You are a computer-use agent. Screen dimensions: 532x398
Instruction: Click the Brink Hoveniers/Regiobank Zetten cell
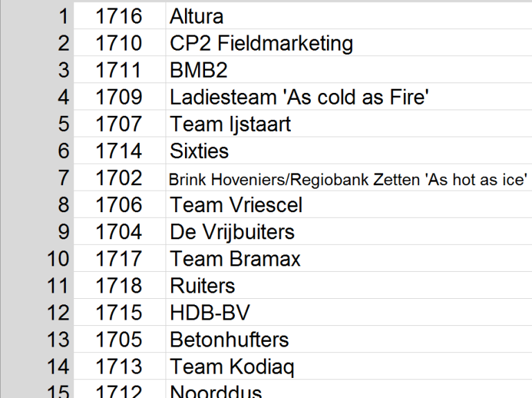click(x=344, y=179)
